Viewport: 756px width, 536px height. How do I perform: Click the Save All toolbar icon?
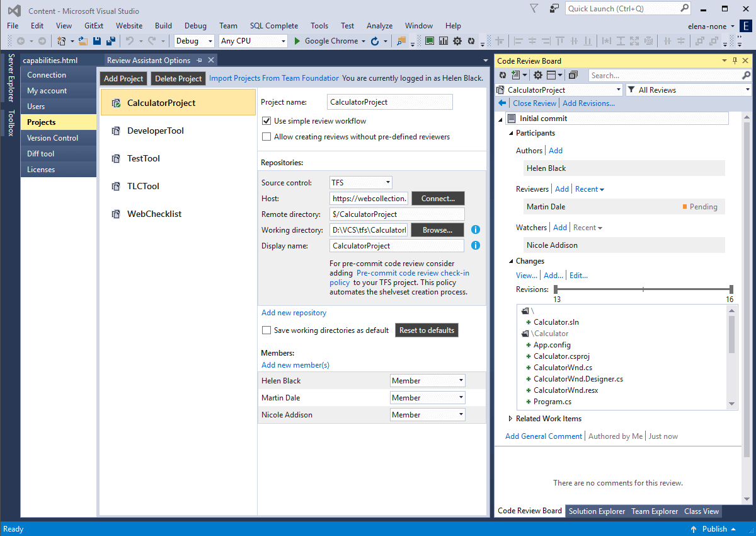[111, 41]
